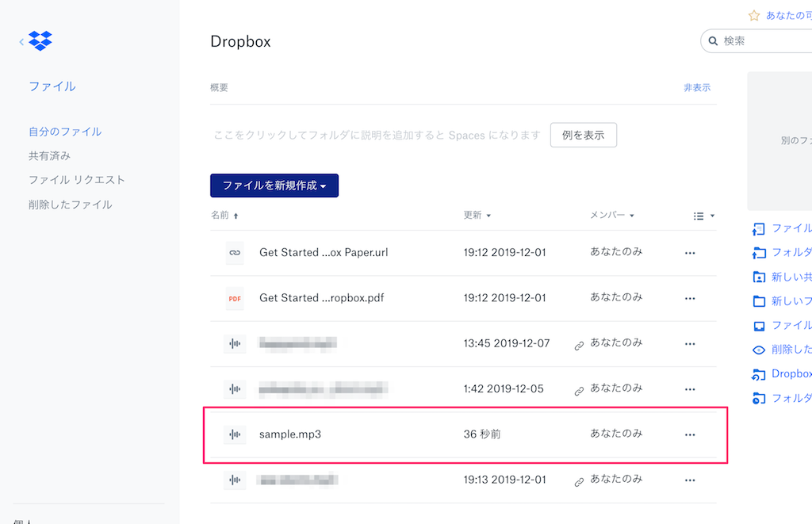Click the audio icon of sample.mp3

[x=235, y=434]
